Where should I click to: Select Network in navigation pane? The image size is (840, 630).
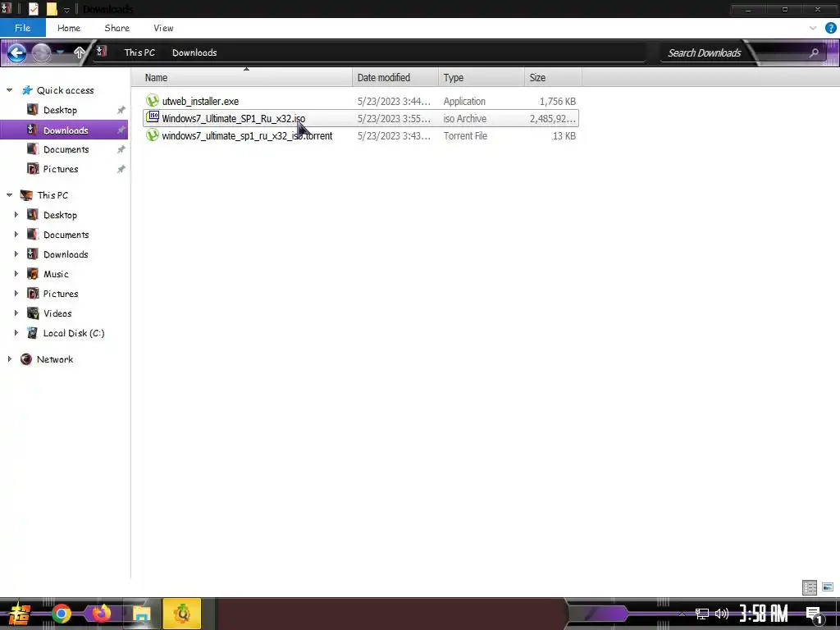pyautogui.click(x=55, y=359)
